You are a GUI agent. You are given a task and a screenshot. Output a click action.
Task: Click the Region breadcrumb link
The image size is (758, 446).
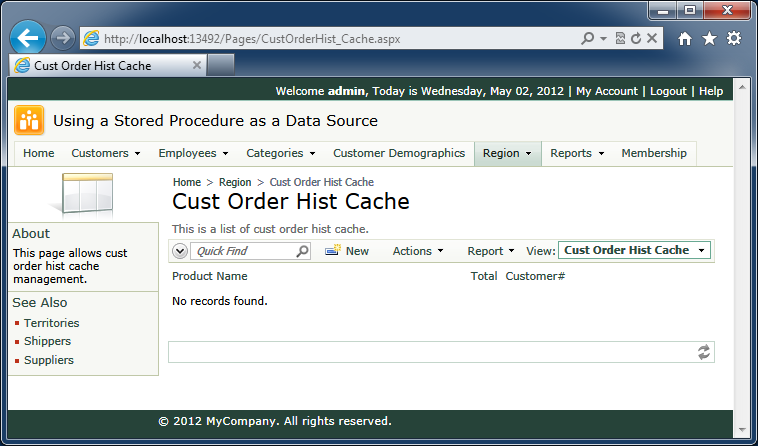pyautogui.click(x=235, y=182)
